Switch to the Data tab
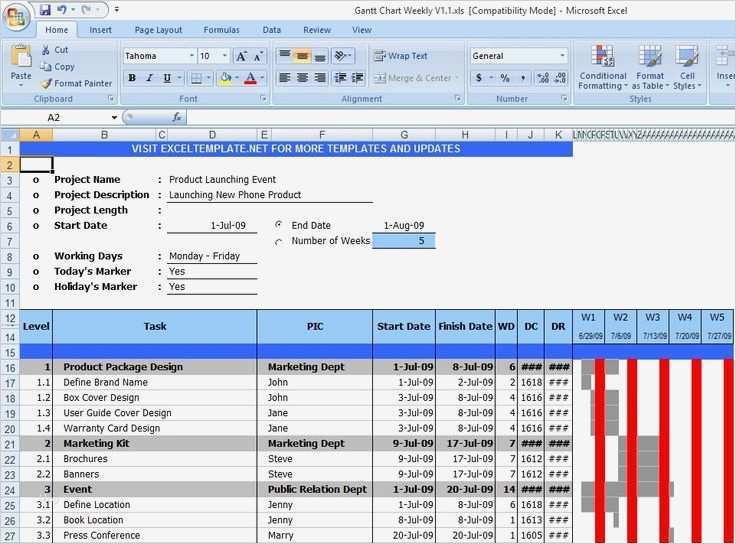736x544 pixels. pos(271,30)
